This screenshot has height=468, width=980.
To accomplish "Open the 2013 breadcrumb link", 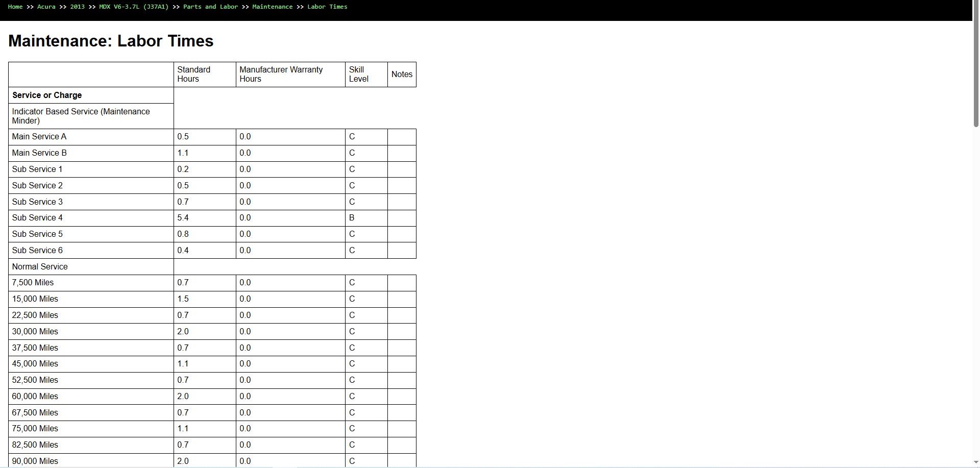I will click(x=78, y=7).
